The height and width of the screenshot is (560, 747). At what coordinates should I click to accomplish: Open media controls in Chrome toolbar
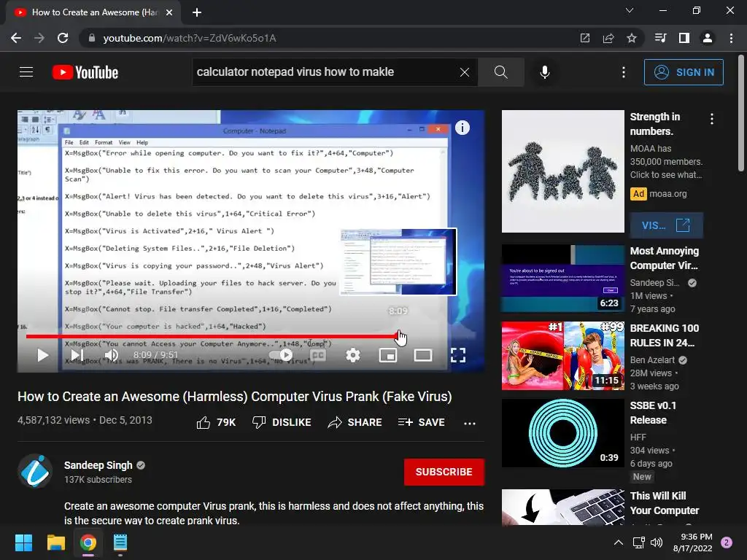[660, 38]
